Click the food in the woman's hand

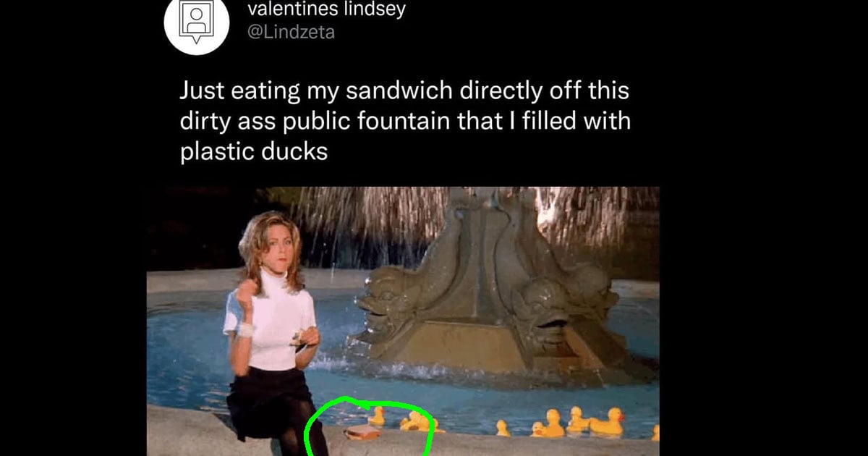pyautogui.click(x=298, y=338)
